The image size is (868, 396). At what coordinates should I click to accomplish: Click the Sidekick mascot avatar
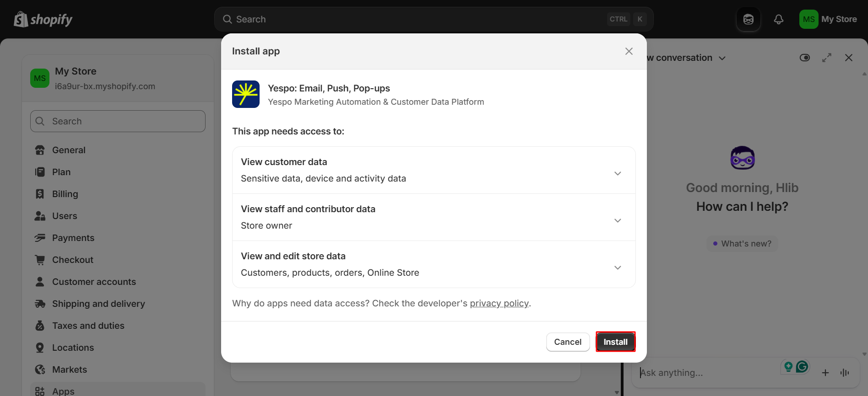743,158
